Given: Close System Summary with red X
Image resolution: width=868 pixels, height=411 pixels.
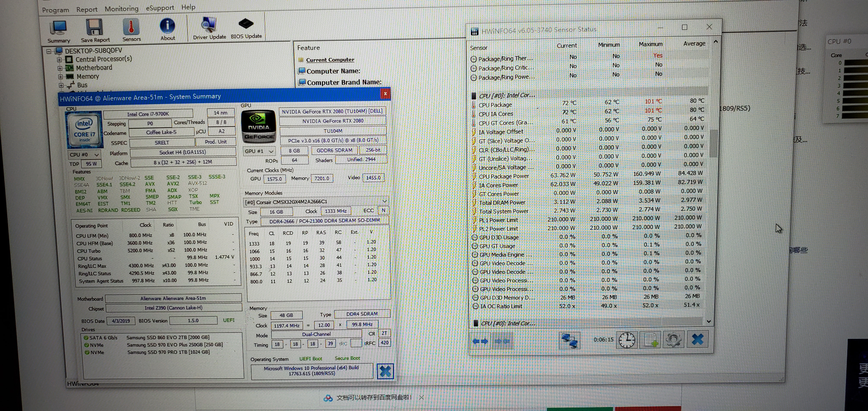Looking at the screenshot, I should tap(385, 93).
